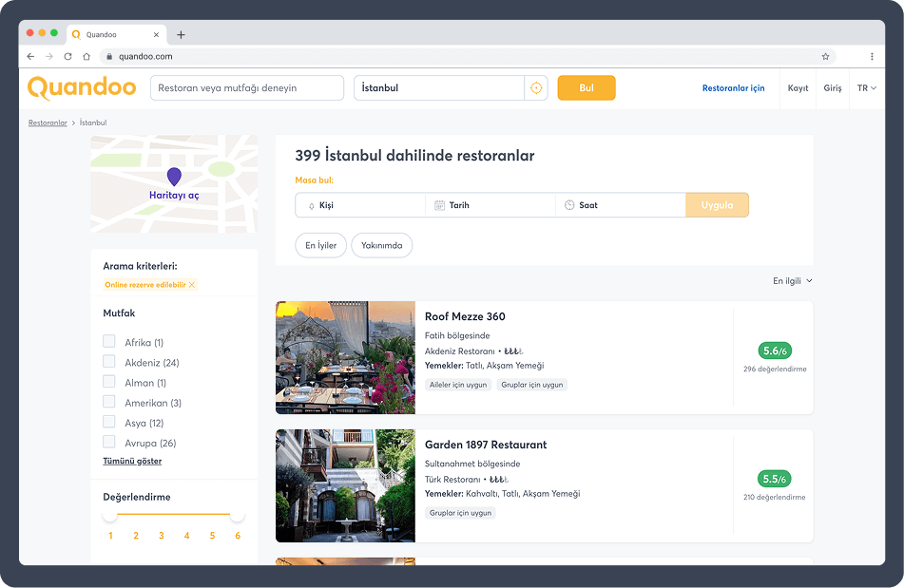
Task: Bookmark the page with the star icon
Action: click(825, 57)
